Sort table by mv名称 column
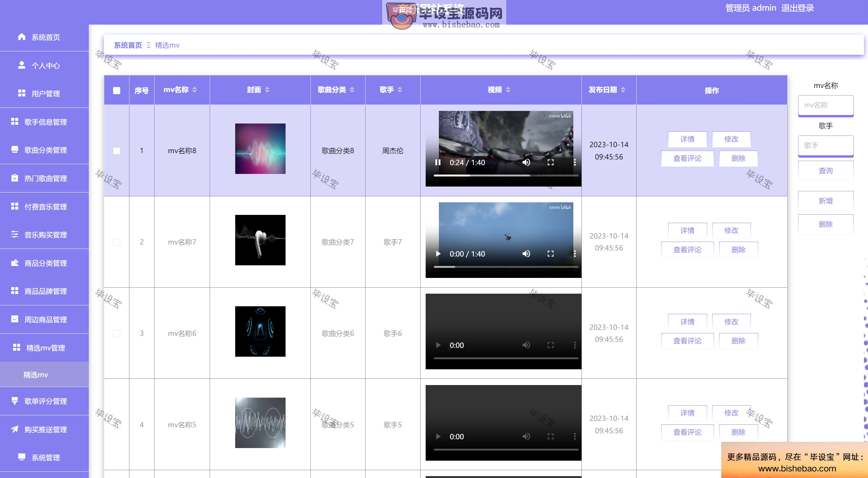The width and height of the screenshot is (868, 478). [195, 90]
